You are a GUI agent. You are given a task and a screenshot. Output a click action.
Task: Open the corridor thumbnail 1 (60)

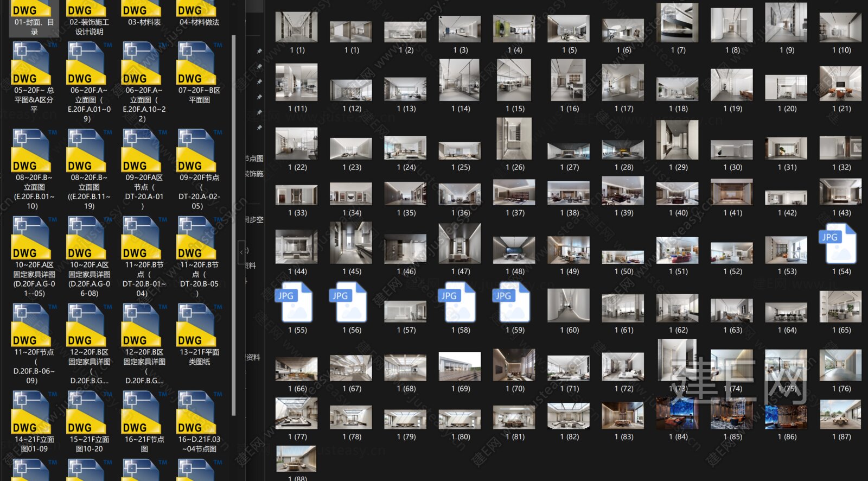pyautogui.click(x=569, y=306)
